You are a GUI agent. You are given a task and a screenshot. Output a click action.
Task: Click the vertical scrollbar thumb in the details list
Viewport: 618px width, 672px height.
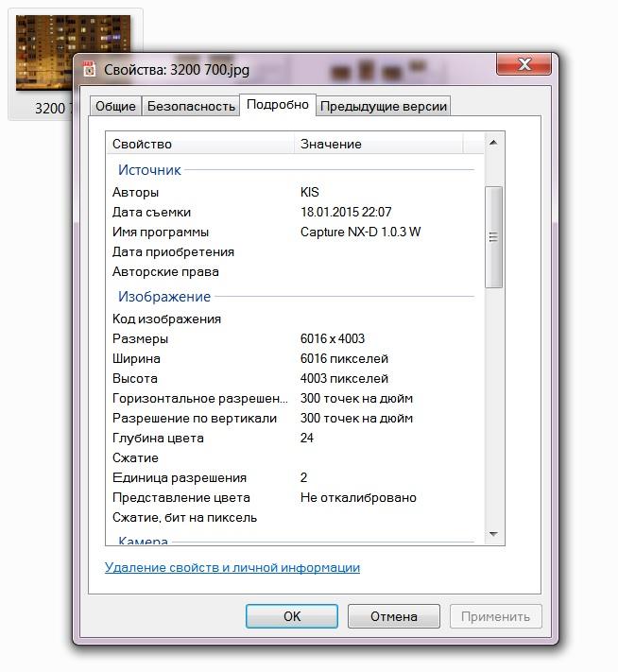pos(493,237)
